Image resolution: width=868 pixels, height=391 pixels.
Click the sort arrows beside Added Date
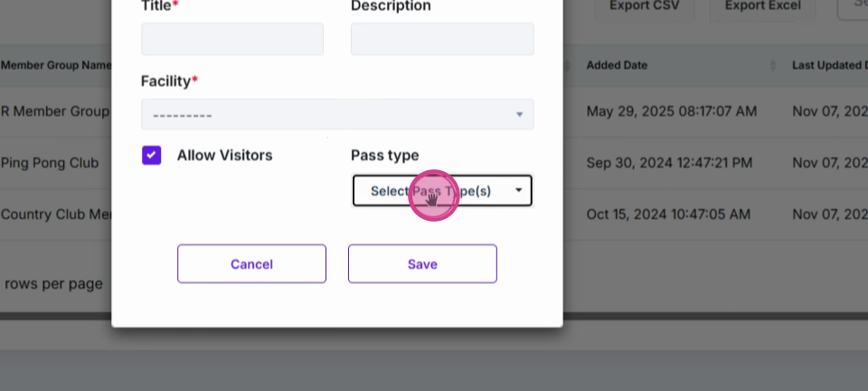point(773,65)
